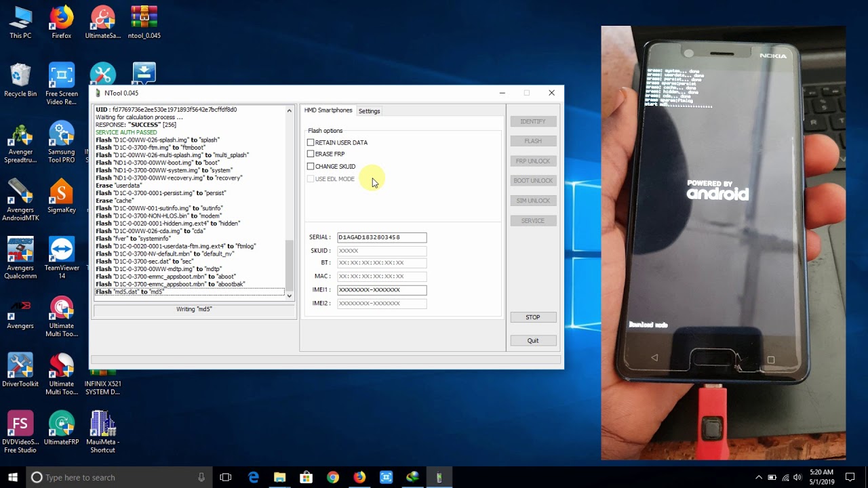
Task: Enable CHANGE SKUID option
Action: click(x=311, y=166)
